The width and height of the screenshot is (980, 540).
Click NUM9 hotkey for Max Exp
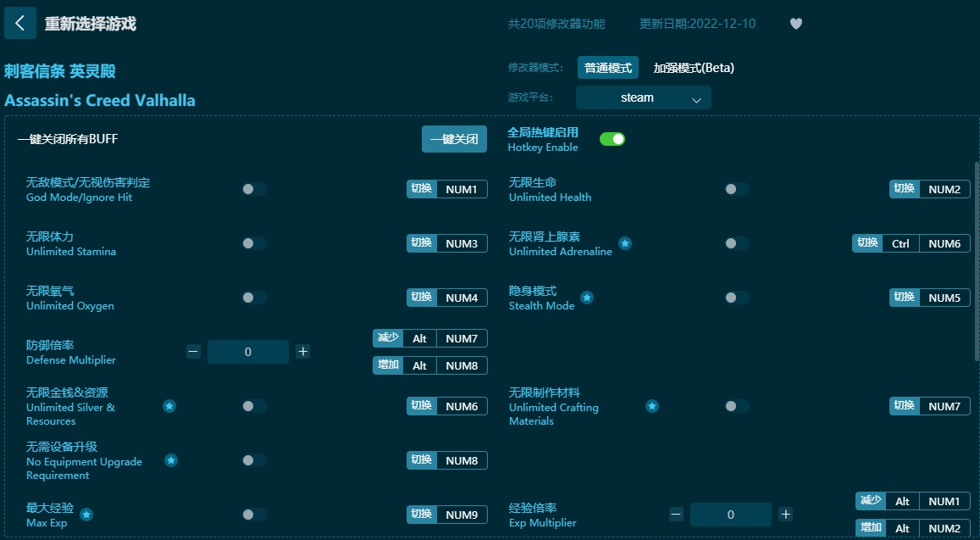(x=462, y=515)
